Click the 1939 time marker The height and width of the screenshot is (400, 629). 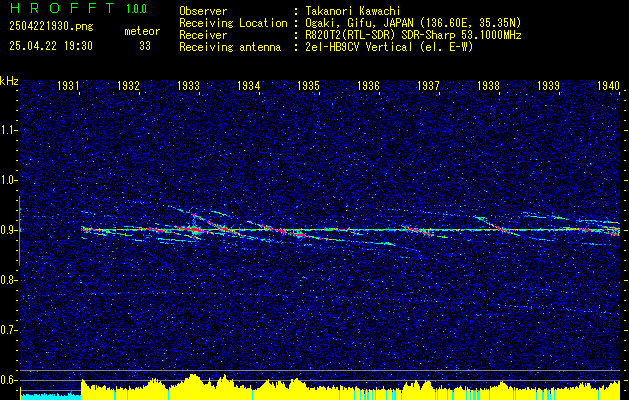548,85
